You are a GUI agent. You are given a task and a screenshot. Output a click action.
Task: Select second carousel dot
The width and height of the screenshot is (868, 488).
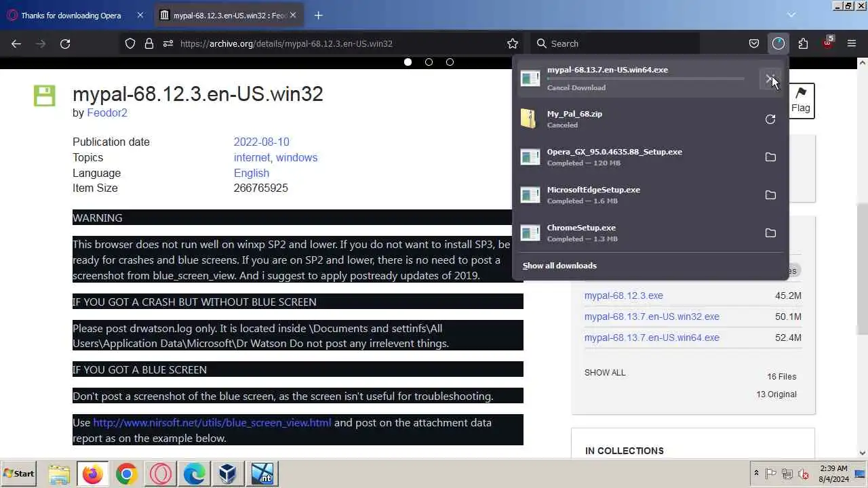coord(429,62)
